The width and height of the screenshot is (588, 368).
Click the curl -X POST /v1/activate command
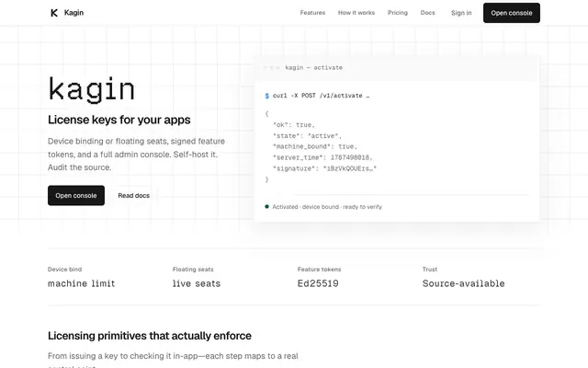321,96
